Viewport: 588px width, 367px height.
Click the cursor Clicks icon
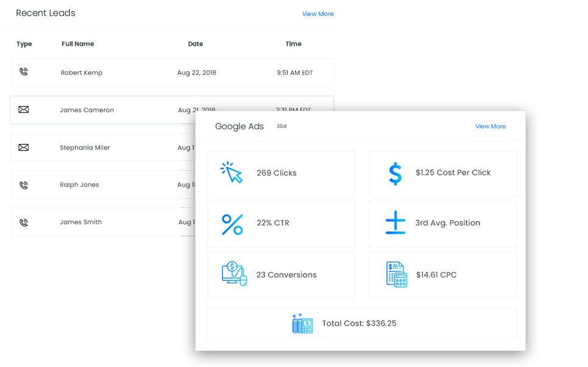coord(232,173)
